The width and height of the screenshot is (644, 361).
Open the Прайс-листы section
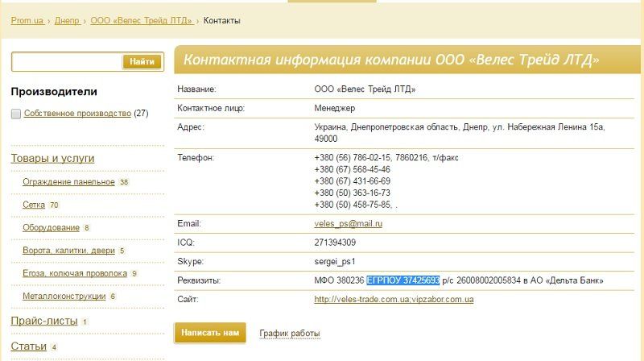coord(44,321)
